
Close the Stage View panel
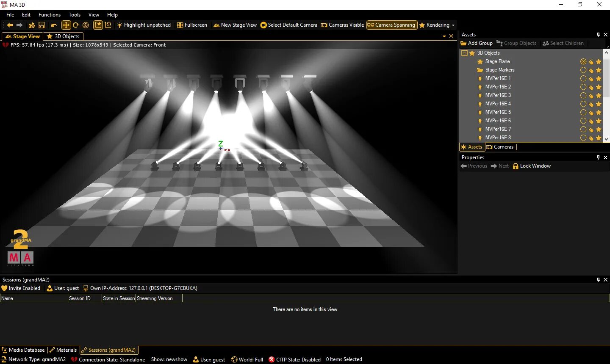452,36
